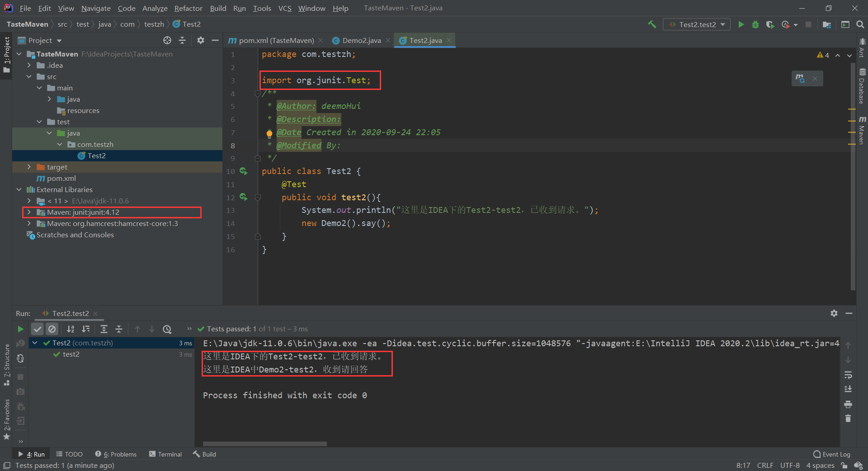Open the Event Log
This screenshot has height=471, width=868.
click(x=832, y=454)
